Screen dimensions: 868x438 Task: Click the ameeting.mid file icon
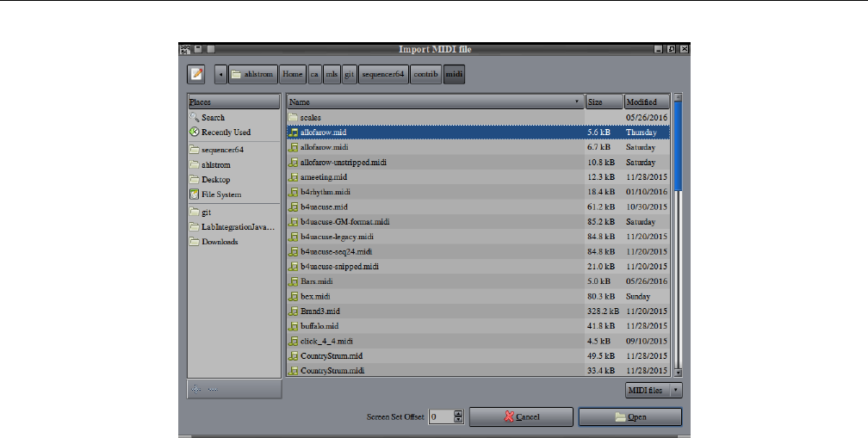click(294, 177)
